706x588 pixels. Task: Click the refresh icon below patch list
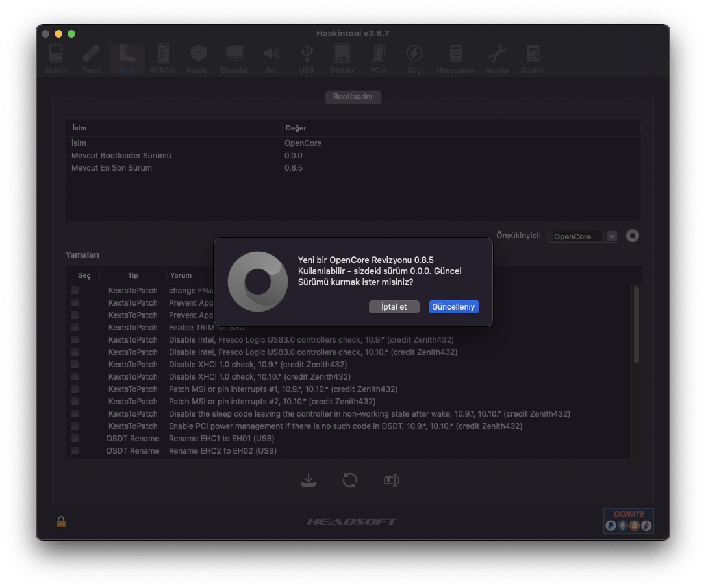coord(350,480)
